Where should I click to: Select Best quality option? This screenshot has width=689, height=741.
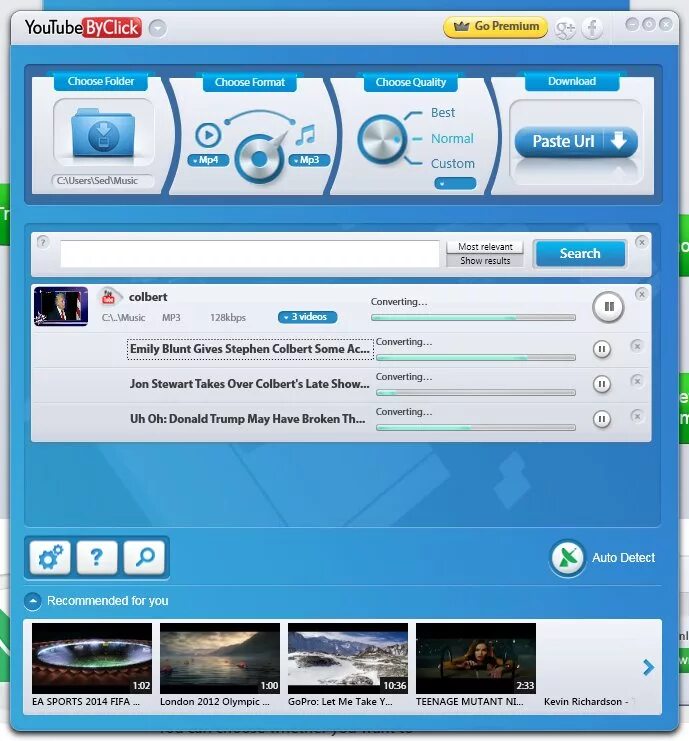tap(443, 113)
